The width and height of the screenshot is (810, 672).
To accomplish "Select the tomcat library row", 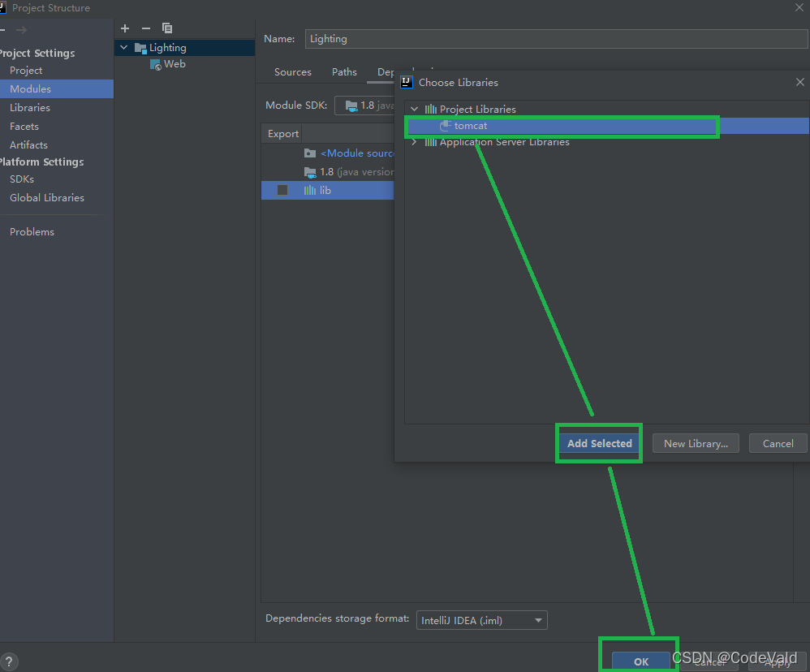I will click(607, 126).
